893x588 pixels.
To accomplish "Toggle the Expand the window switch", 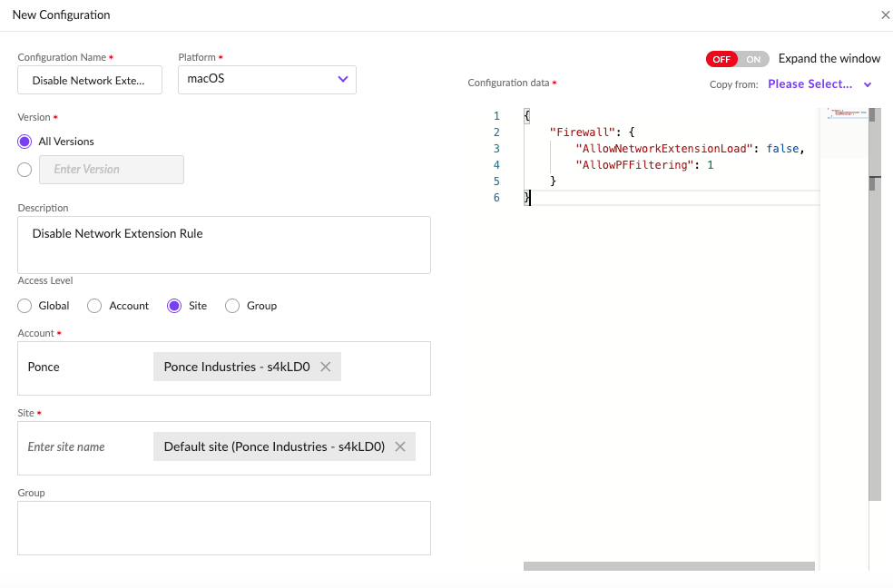I will pos(737,59).
